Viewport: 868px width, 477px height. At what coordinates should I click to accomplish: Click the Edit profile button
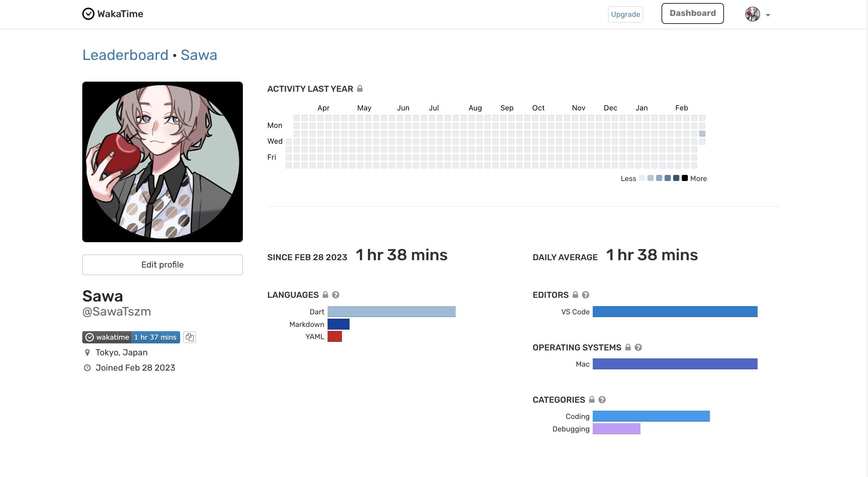pyautogui.click(x=162, y=264)
